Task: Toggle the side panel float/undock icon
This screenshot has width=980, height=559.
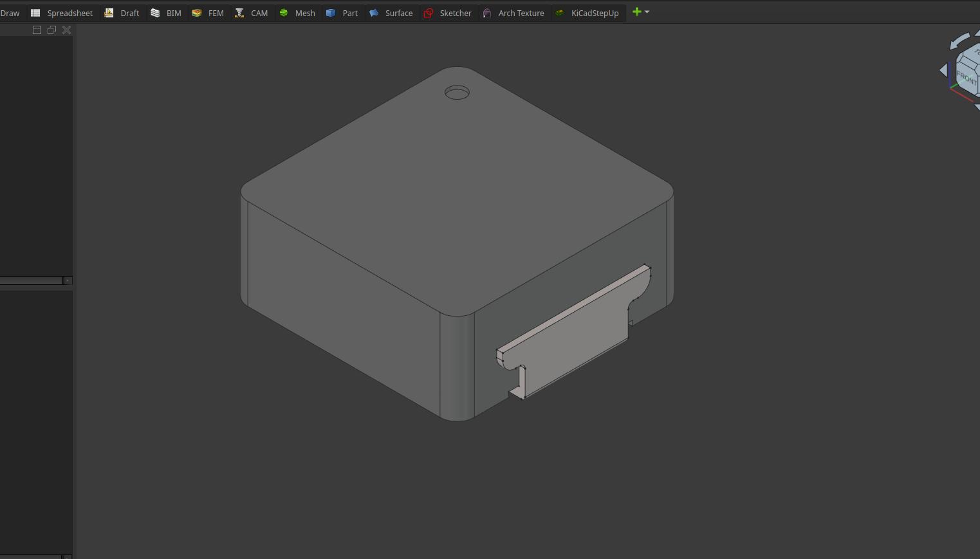Action: (51, 30)
